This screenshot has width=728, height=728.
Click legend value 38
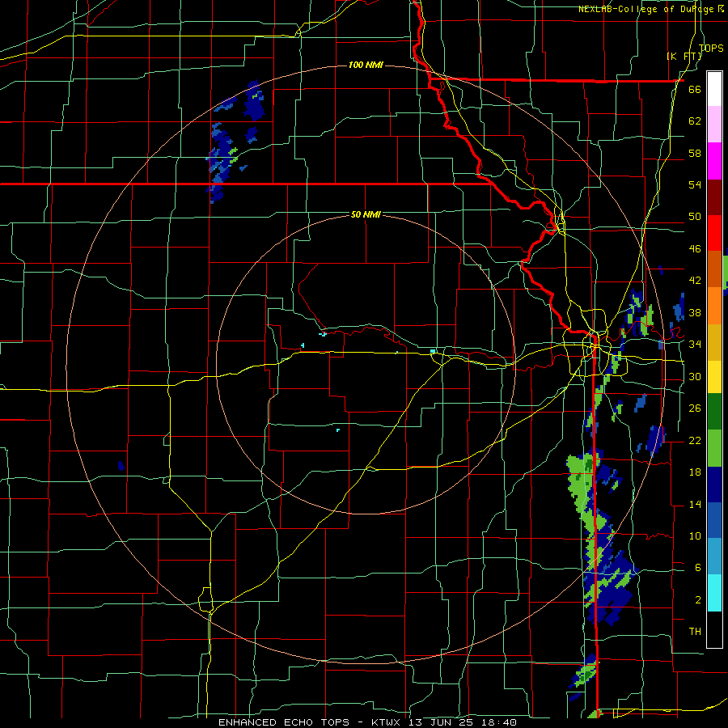point(695,312)
